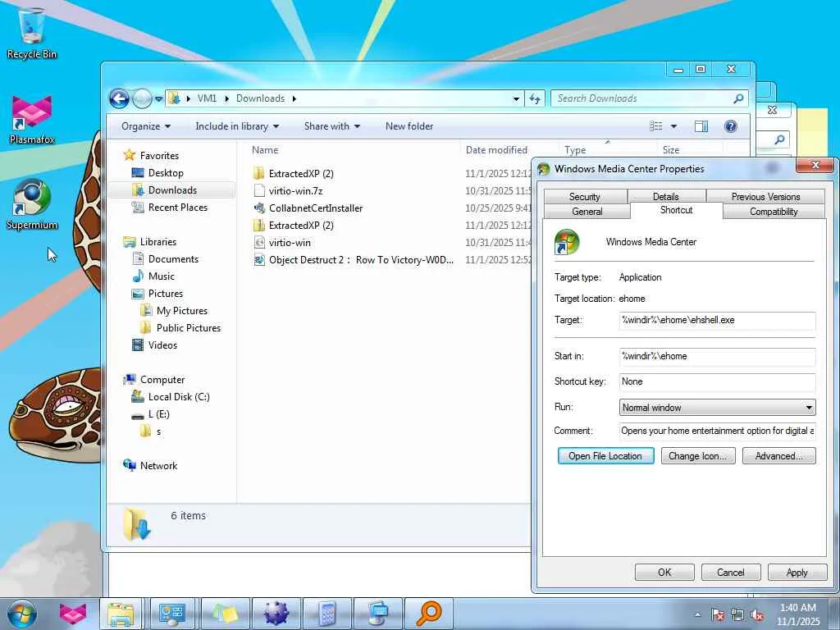Switch to the Security tab
Viewport: 840px width, 630px height.
tap(584, 196)
